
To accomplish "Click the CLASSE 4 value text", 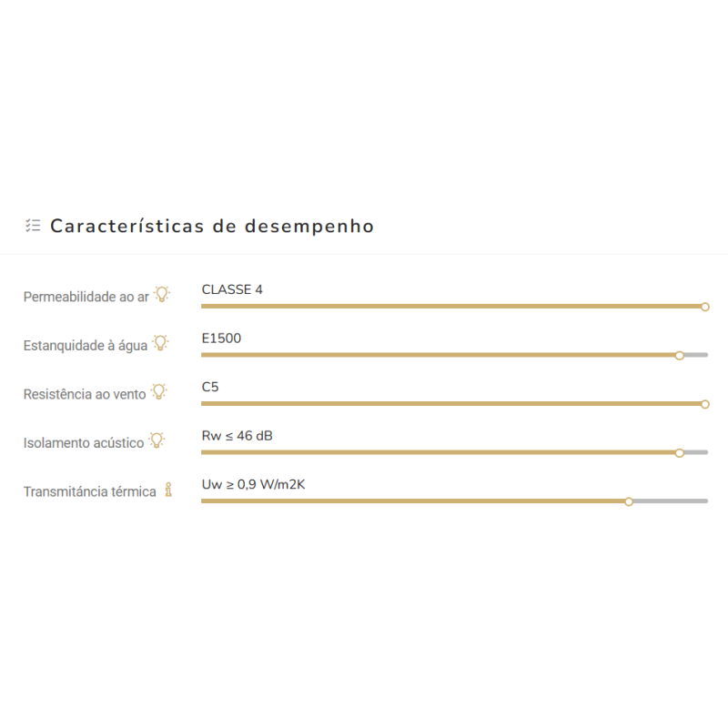I will pyautogui.click(x=232, y=289).
